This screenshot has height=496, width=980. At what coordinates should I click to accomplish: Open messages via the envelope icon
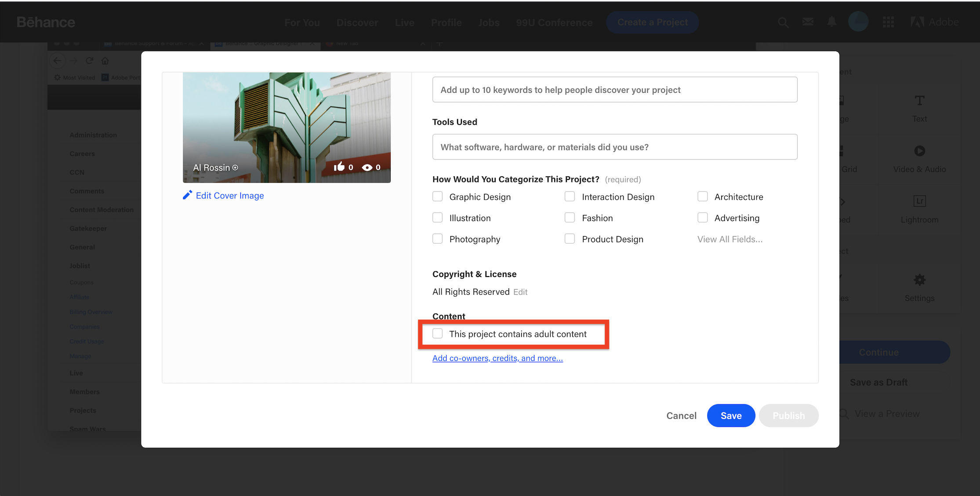coord(808,22)
